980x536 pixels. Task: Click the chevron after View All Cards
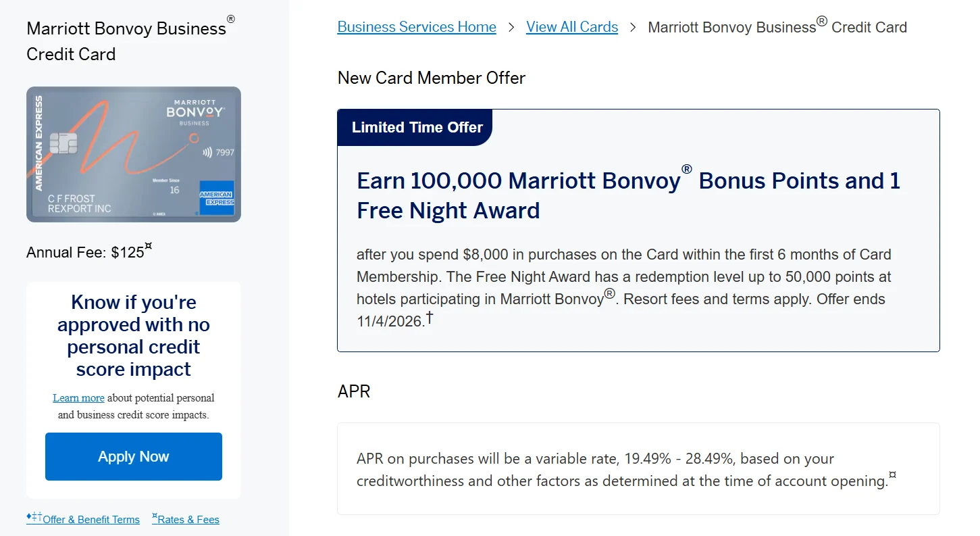[633, 27]
